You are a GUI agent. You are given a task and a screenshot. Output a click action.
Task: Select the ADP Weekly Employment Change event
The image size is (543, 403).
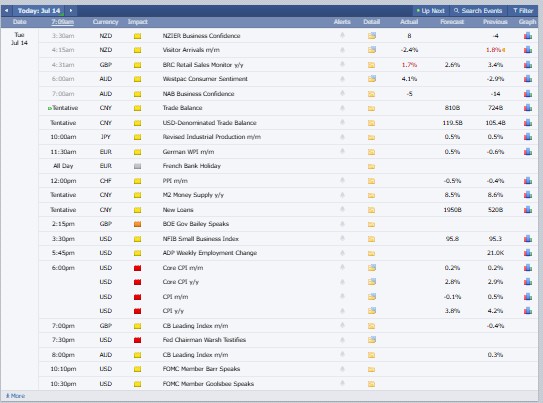tap(210, 253)
